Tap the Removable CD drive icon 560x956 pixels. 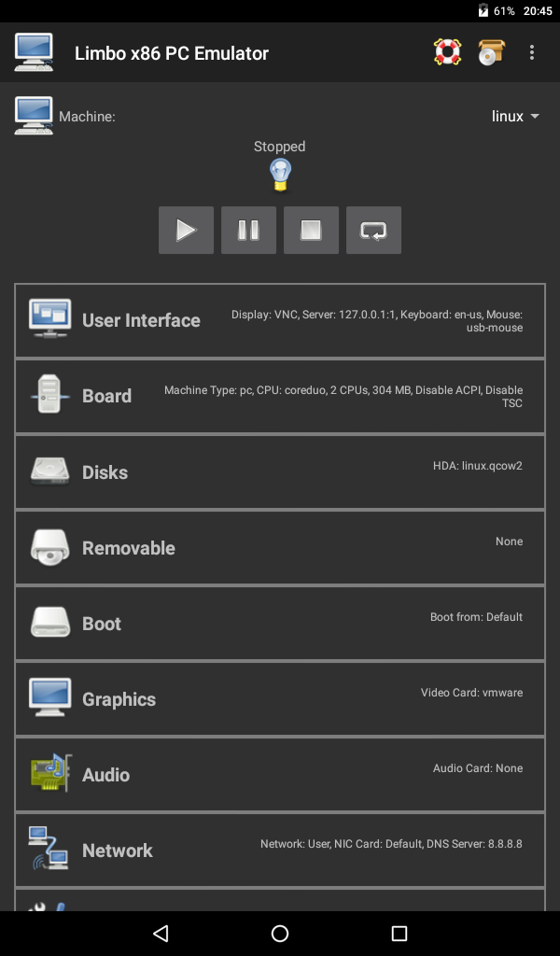[50, 547]
